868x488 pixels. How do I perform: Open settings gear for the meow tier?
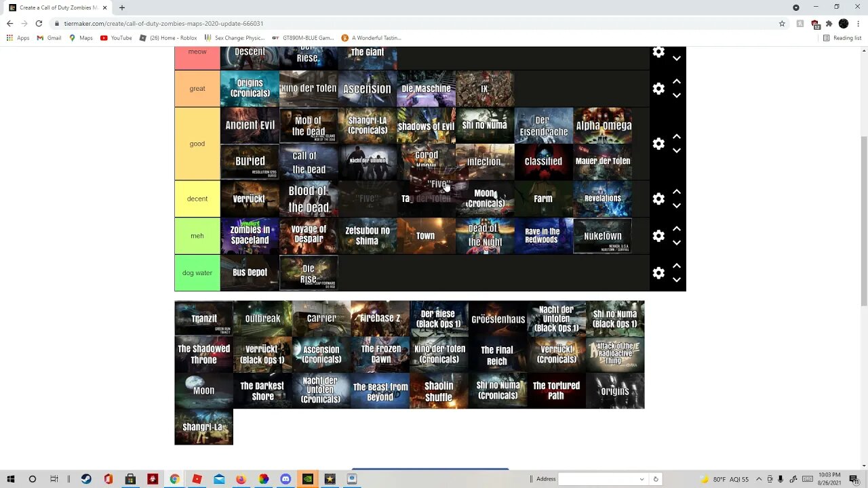click(x=658, y=52)
